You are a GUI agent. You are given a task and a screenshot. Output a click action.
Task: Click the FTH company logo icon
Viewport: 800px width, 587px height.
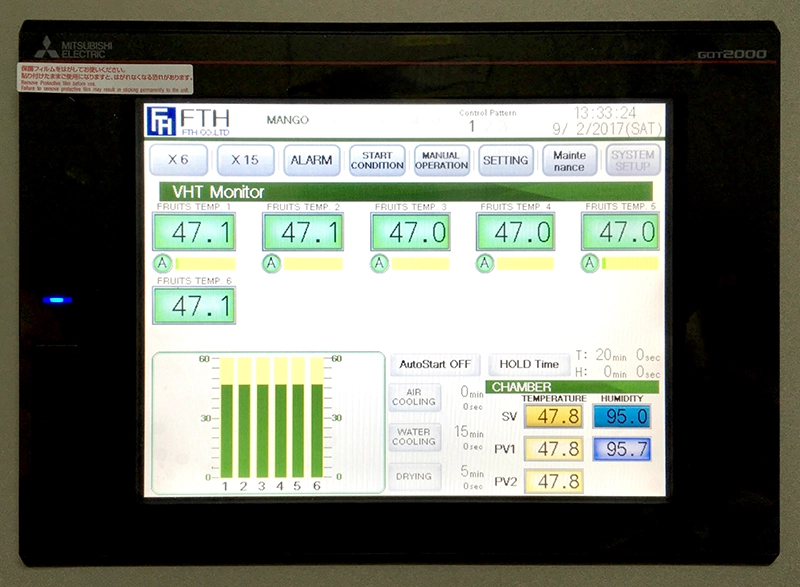[x=161, y=121]
